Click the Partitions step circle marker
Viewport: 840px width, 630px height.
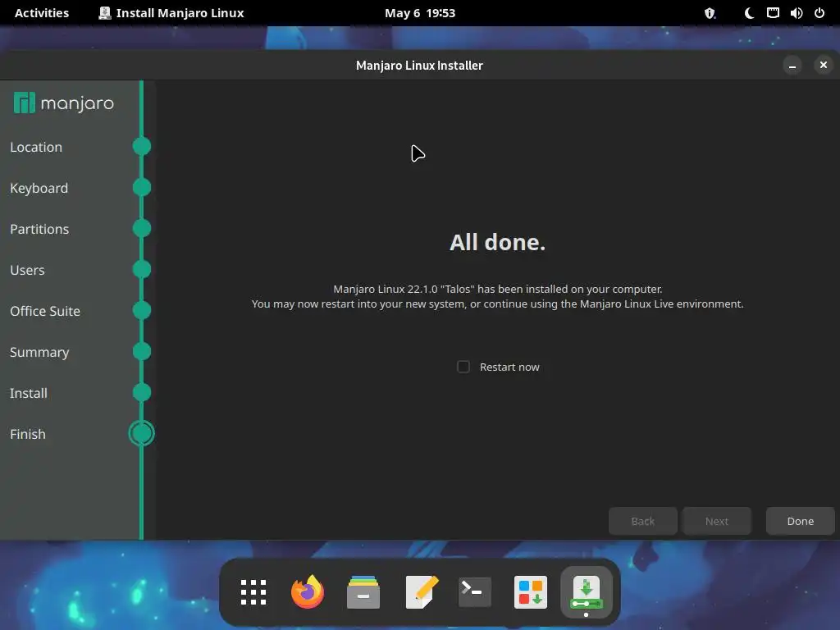click(x=142, y=228)
